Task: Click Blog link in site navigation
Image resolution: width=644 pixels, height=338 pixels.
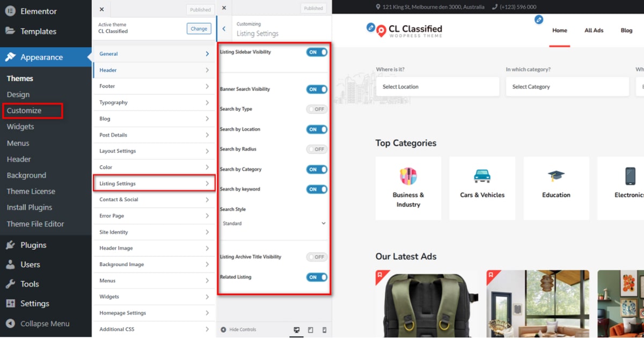Action: click(626, 31)
